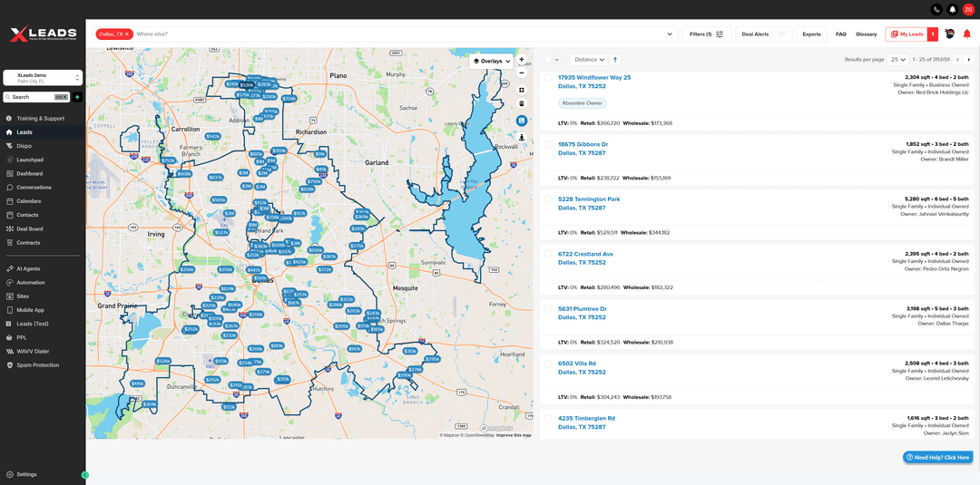Image resolution: width=980 pixels, height=485 pixels.
Task: Open Dispo in the sidebar
Action: point(24,145)
